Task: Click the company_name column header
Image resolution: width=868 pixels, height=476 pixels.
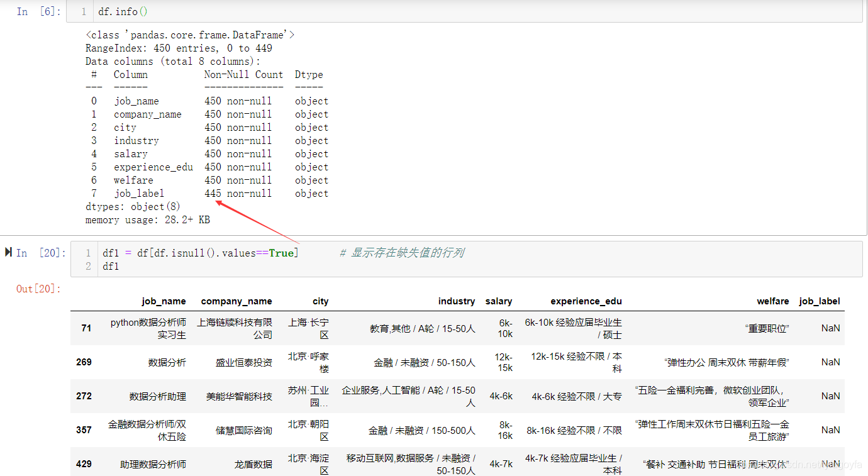Action: (236, 301)
